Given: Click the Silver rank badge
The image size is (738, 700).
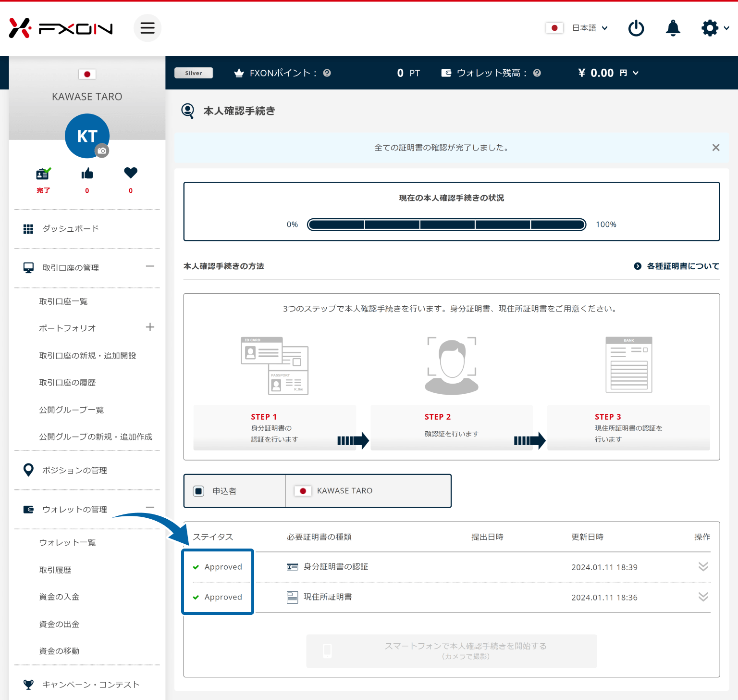Looking at the screenshot, I should [x=194, y=73].
